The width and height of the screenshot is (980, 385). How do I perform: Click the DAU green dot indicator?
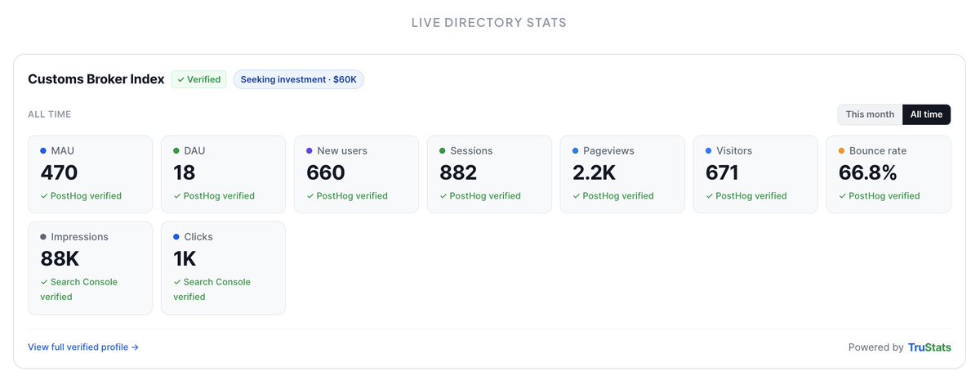176,151
